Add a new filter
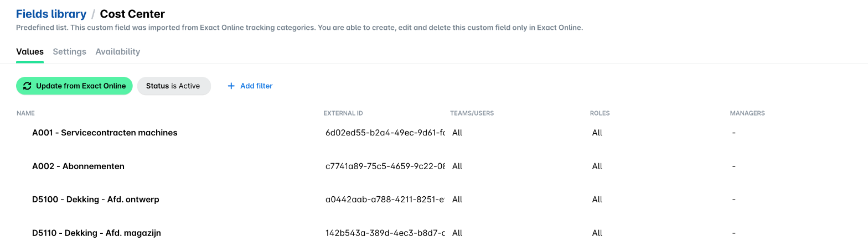This screenshot has width=868, height=246. tap(250, 86)
